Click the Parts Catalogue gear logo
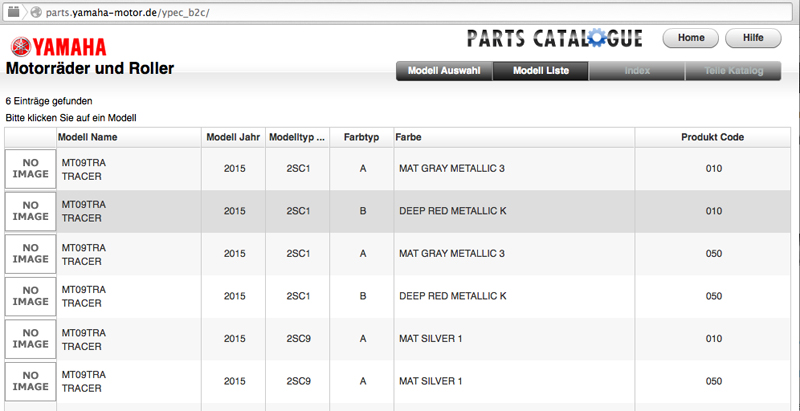This screenshot has width=800, height=411. click(x=555, y=39)
